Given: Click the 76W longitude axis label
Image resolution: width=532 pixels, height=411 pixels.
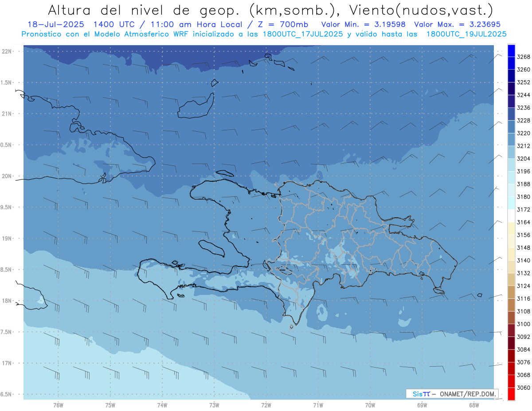Looking at the screenshot, I should point(58,405).
